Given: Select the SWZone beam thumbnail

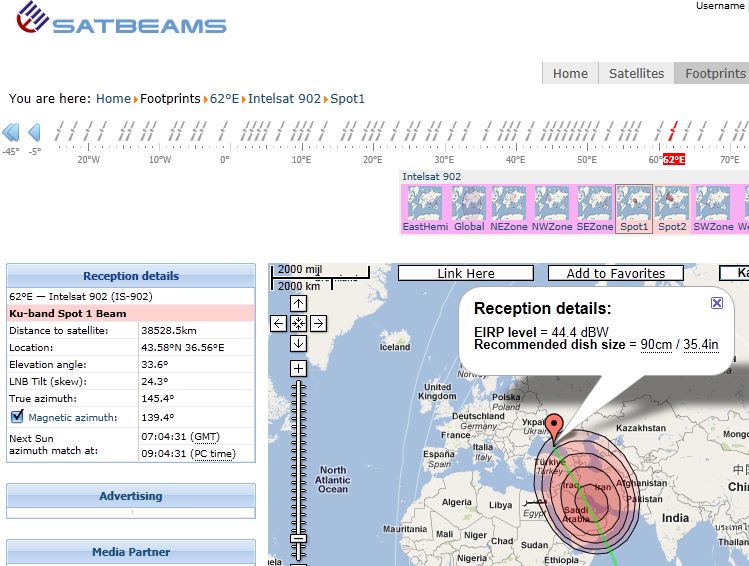Looking at the screenshot, I should coord(713,209).
